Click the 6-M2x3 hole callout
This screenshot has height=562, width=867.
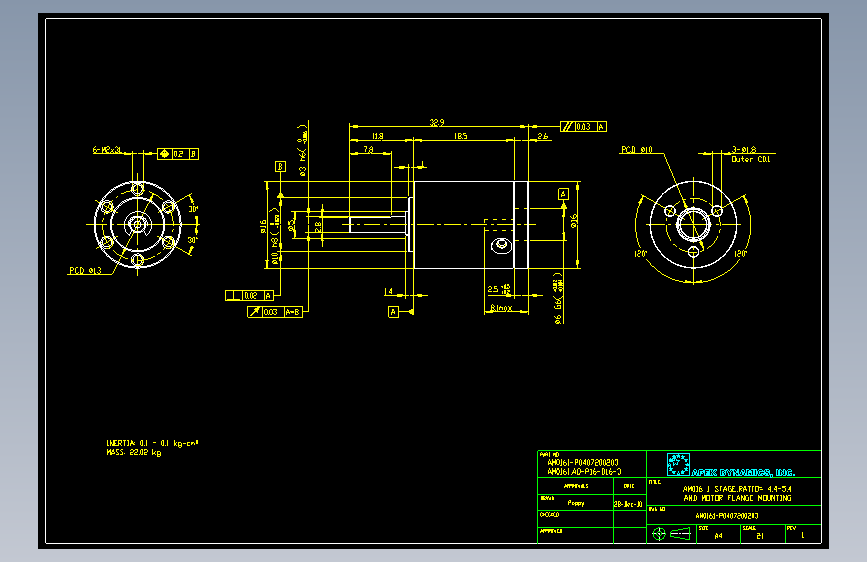(106, 150)
